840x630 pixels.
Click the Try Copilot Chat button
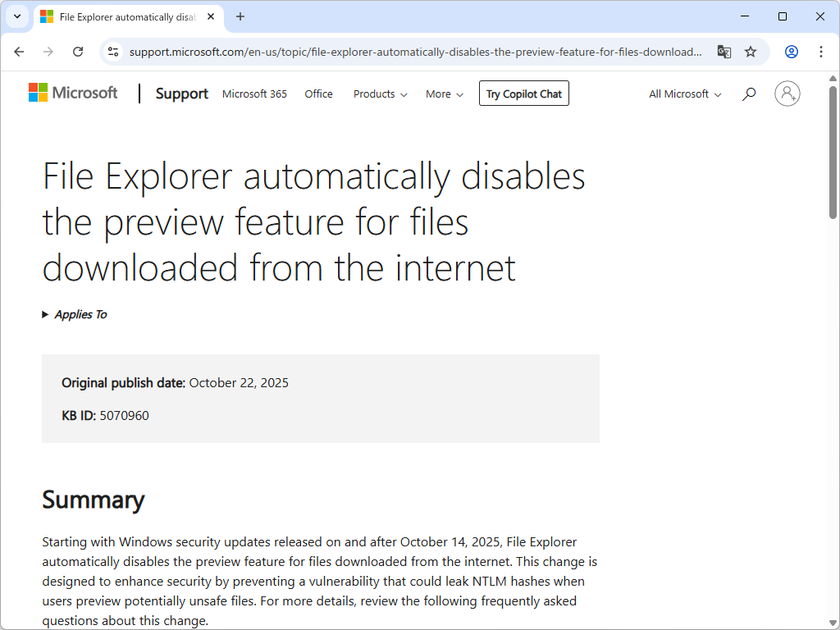point(524,94)
